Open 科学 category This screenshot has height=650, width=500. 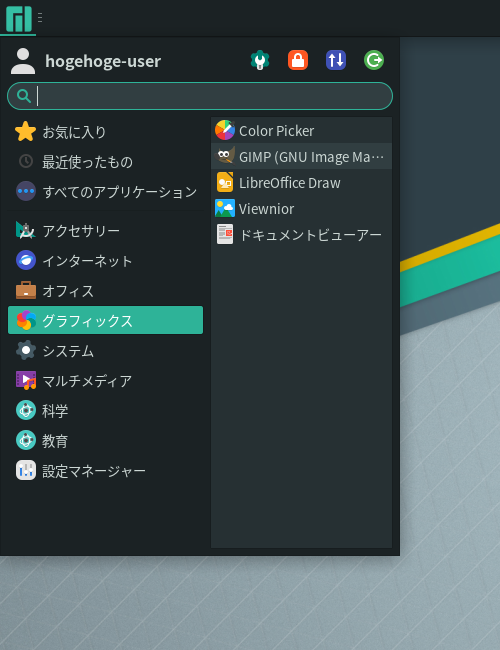[x=105, y=411]
